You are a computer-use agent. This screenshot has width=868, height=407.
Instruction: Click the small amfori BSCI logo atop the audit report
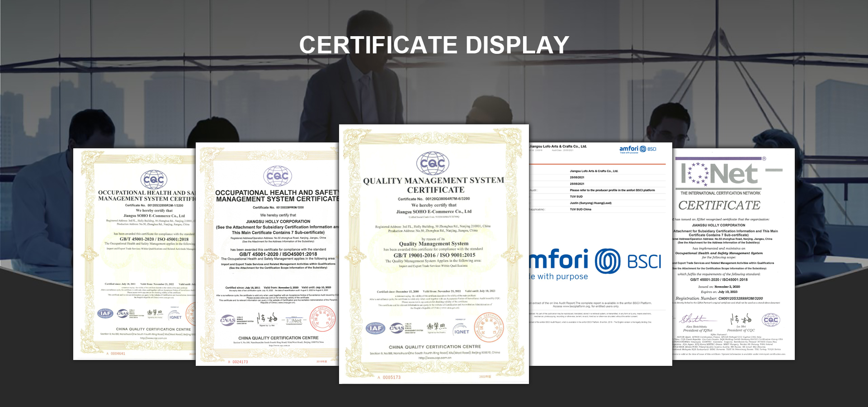pos(637,149)
